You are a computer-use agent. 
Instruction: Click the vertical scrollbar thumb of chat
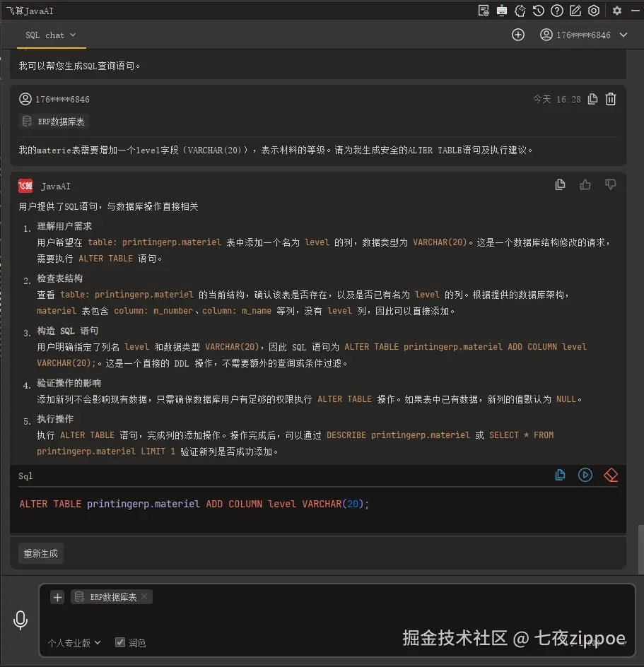click(x=640, y=550)
